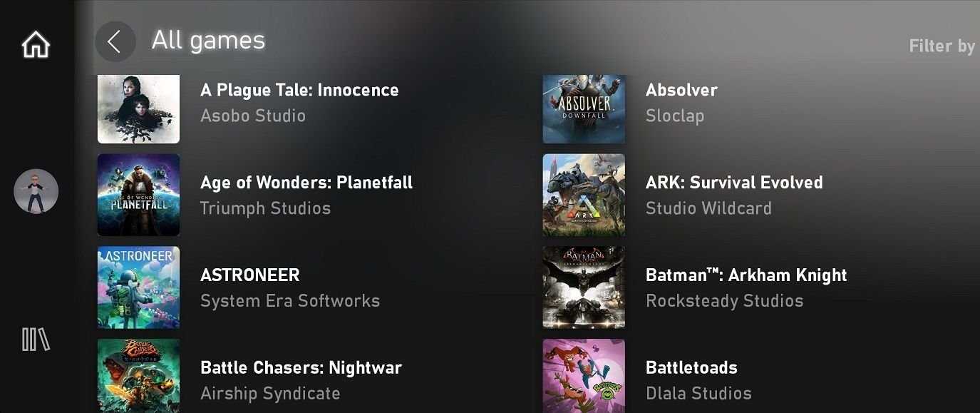Open the A Plague Tale: Innocence title

point(299,90)
